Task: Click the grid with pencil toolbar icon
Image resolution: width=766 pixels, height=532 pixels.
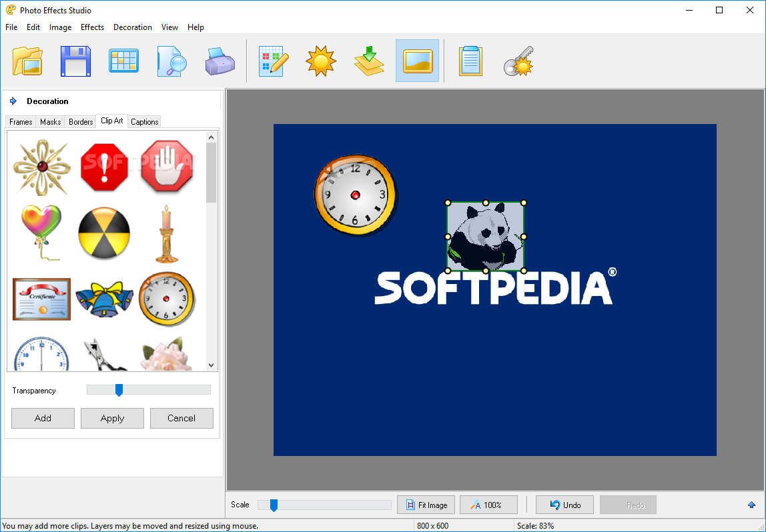Action: [273, 61]
